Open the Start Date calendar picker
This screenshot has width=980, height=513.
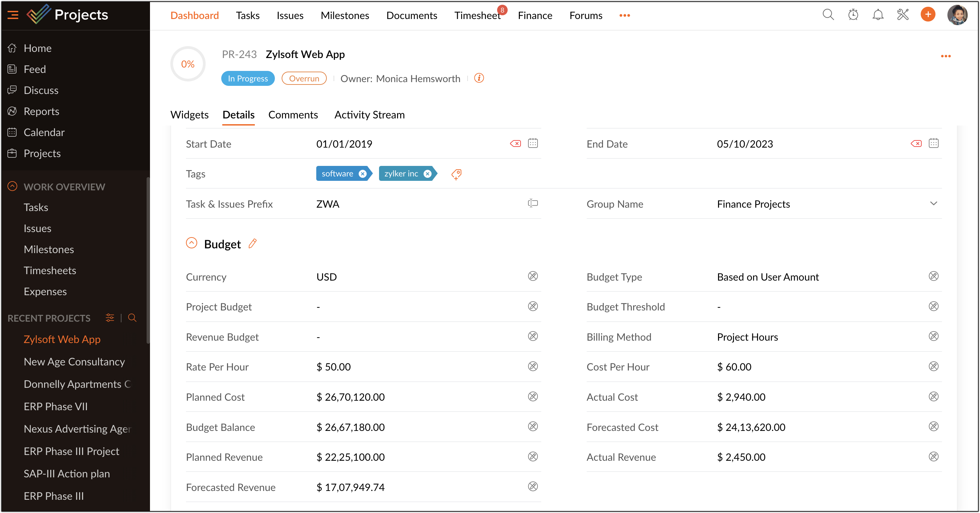(533, 144)
